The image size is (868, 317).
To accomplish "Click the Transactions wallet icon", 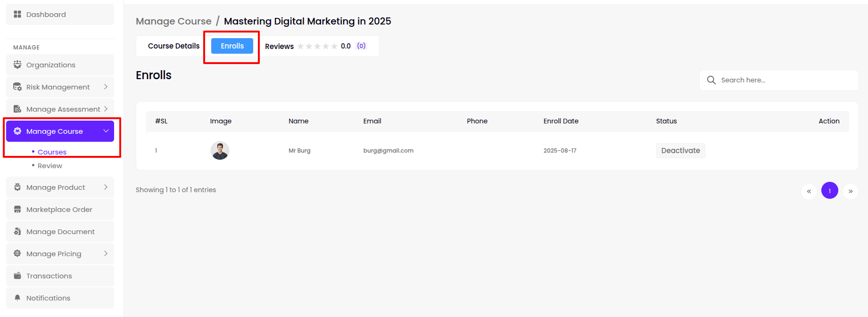I will coord(17,276).
